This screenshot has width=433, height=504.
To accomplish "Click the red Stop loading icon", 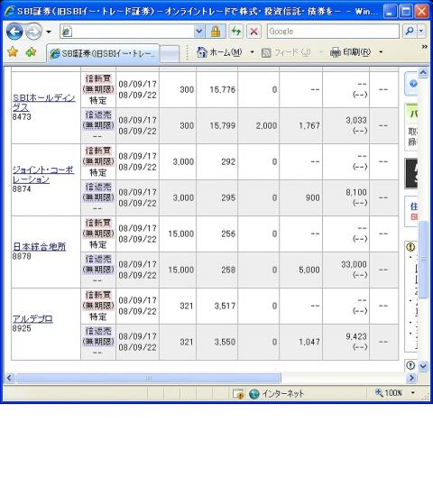I will coord(253,32).
